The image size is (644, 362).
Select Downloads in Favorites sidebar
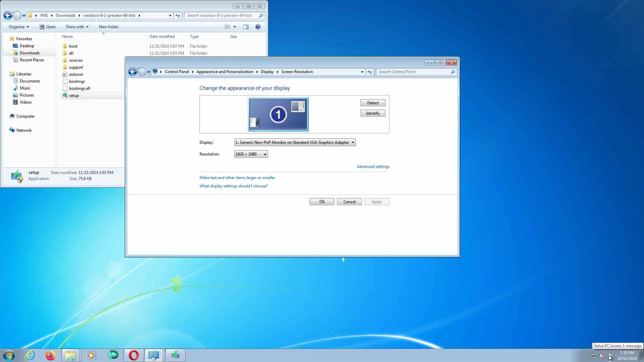[x=30, y=53]
